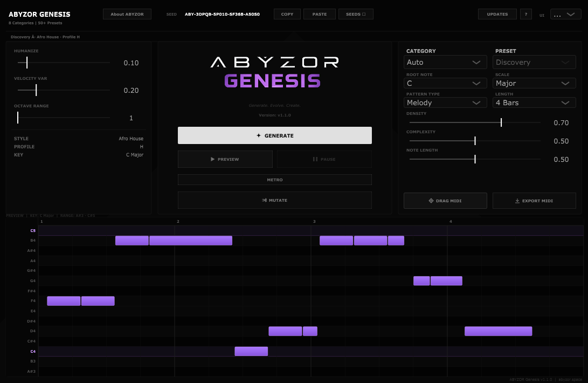Click the bar 3 marker in the ruler

[x=314, y=222]
